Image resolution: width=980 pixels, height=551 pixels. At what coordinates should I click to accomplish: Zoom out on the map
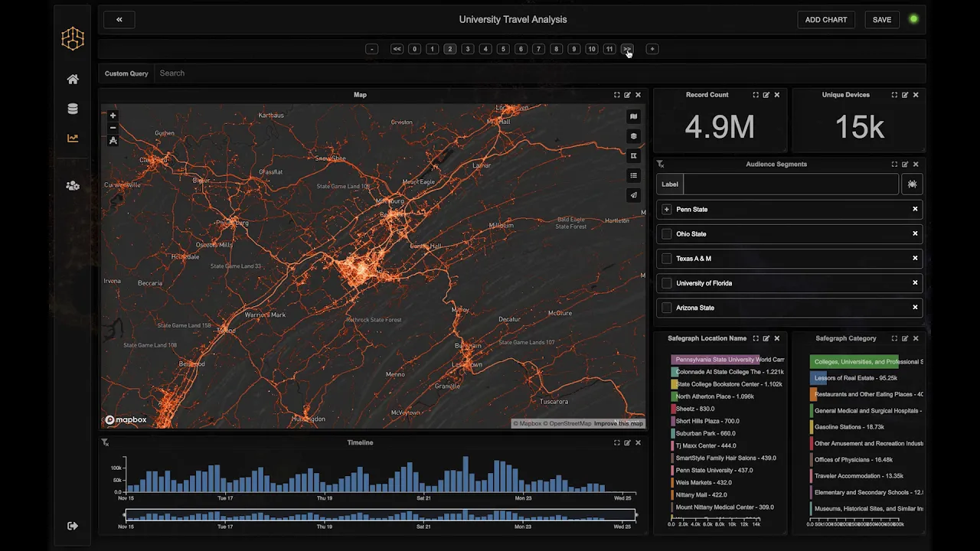(113, 128)
